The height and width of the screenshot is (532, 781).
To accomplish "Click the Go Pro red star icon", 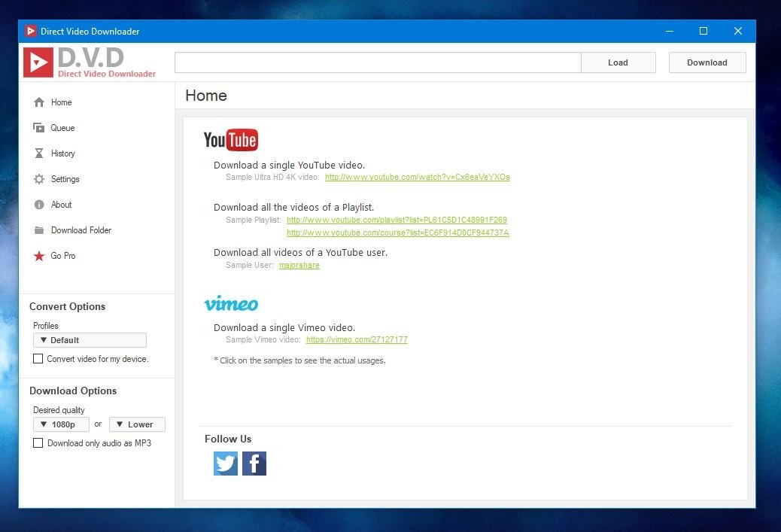I will coord(39,256).
